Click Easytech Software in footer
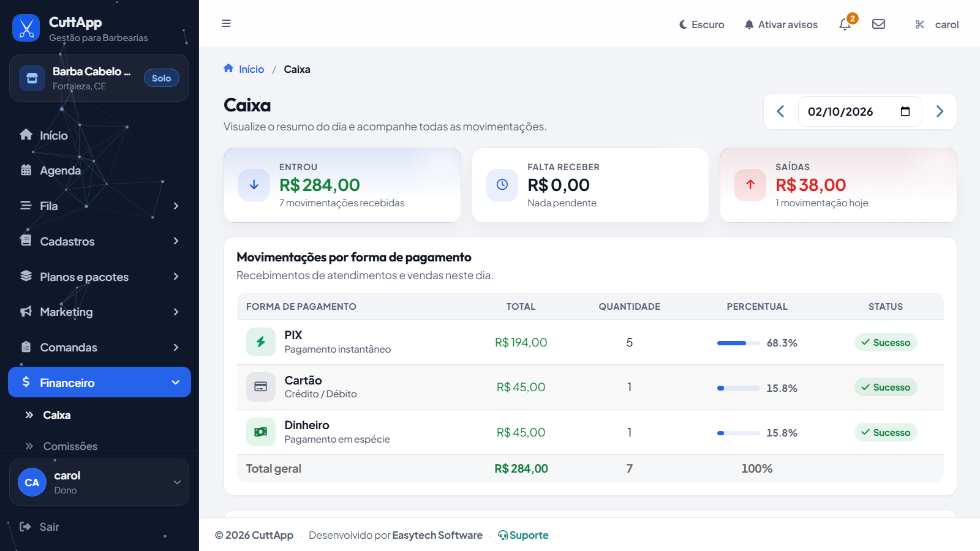 coord(437,535)
